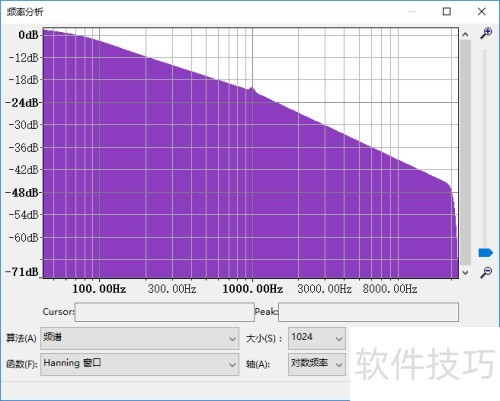Click the vertical scrollbar down arrow
This screenshot has width=500, height=401.
[x=465, y=272]
